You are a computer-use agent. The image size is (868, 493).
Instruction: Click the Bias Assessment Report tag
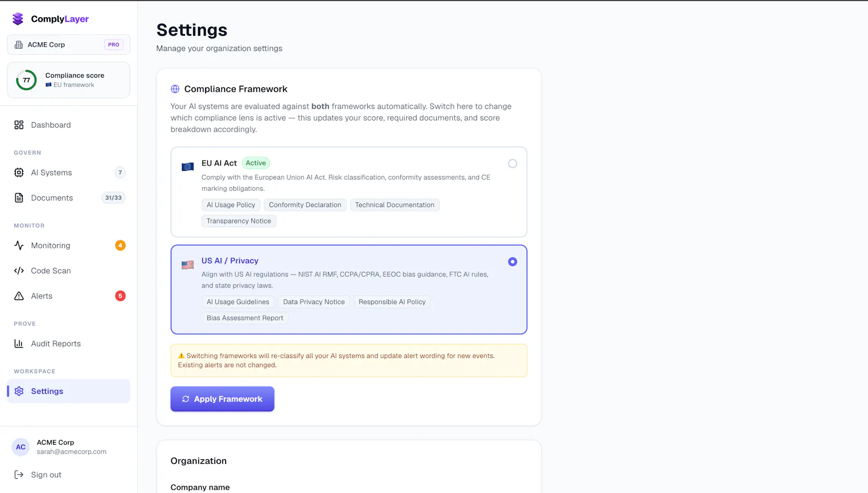245,318
